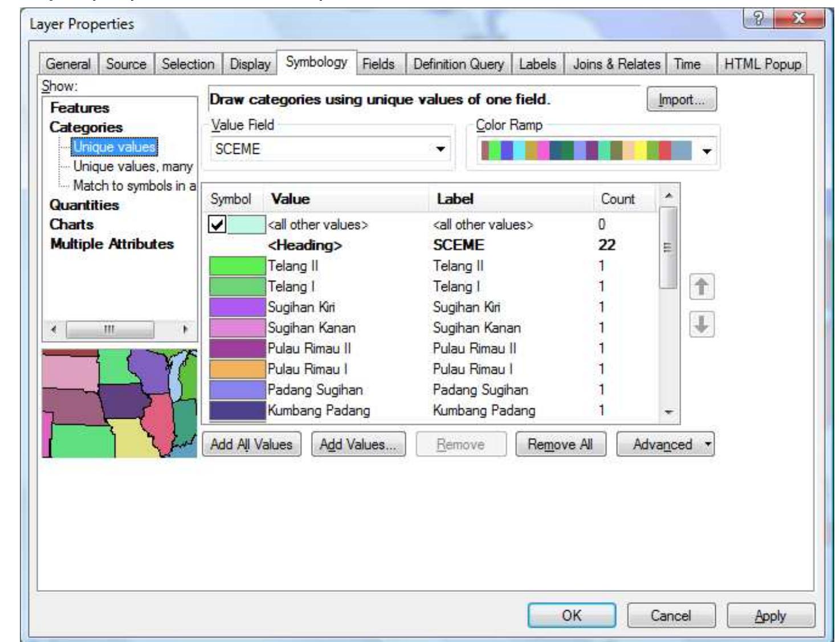Click the all other values symbol swatch
840x642 pixels.
click(x=246, y=224)
